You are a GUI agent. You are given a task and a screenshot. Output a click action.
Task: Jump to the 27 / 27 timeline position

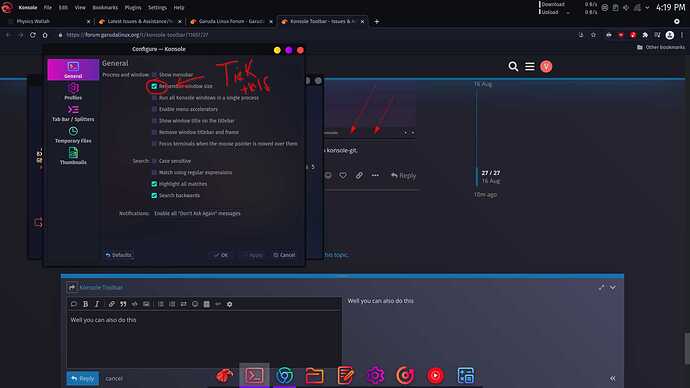491,173
